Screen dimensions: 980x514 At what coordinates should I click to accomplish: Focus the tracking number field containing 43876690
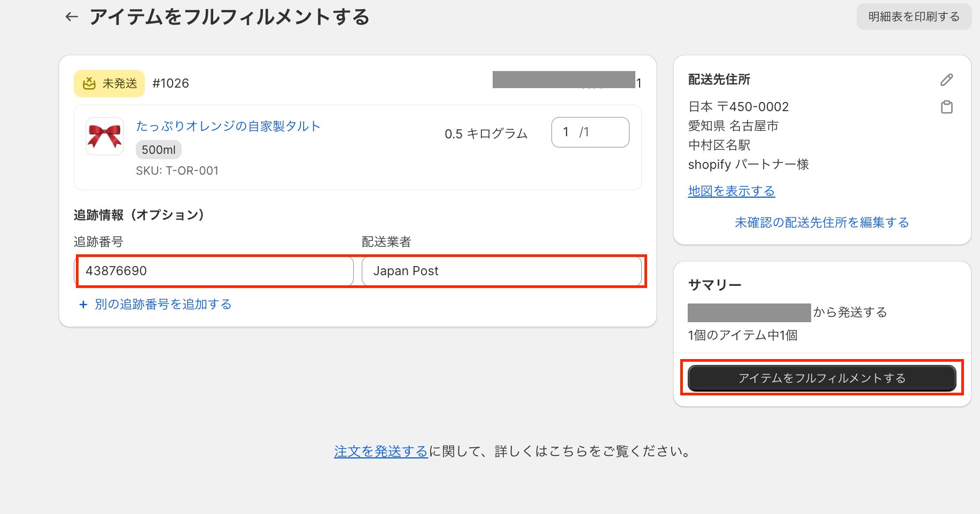pyautogui.click(x=214, y=271)
